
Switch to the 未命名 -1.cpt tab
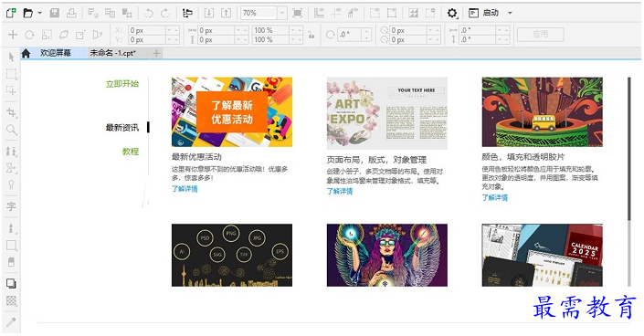point(112,53)
